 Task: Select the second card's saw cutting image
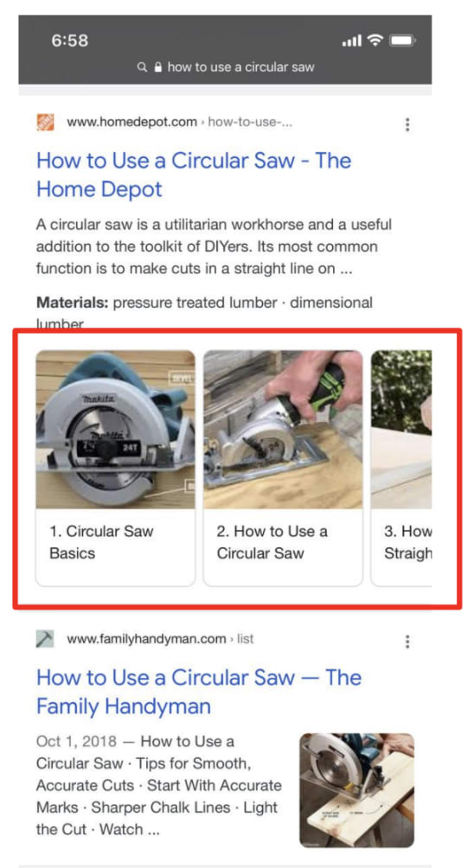(x=283, y=429)
